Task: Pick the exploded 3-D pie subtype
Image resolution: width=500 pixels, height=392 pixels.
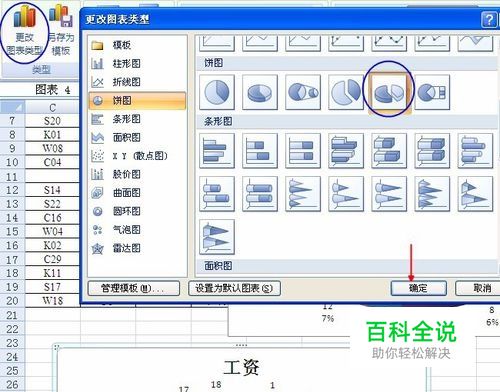Action: (389, 92)
